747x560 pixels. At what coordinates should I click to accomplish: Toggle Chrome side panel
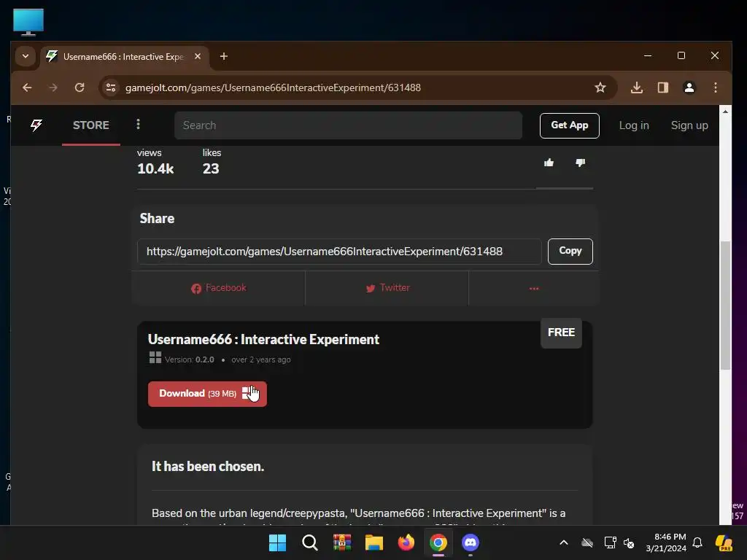pos(662,87)
